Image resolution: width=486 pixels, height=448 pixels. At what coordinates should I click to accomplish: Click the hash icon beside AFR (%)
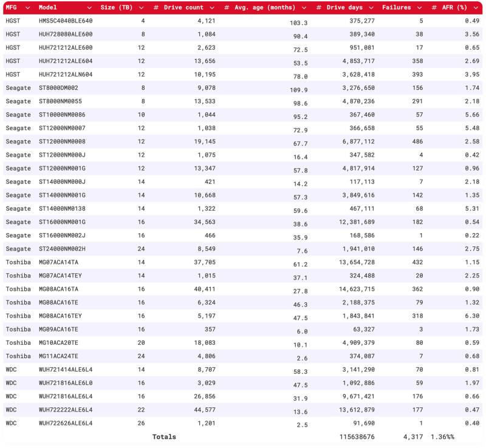(x=434, y=8)
